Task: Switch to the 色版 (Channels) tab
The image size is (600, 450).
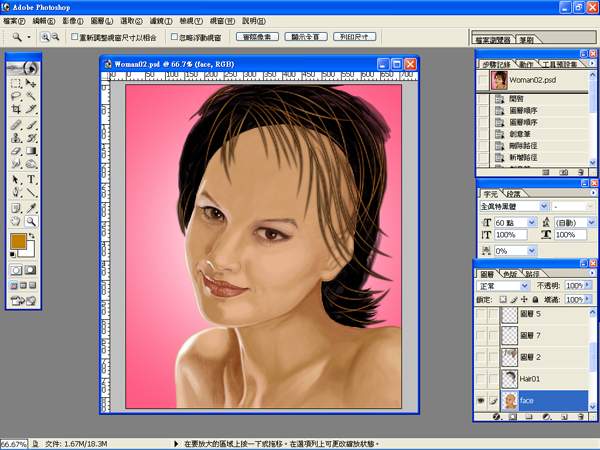Action: pyautogui.click(x=510, y=274)
